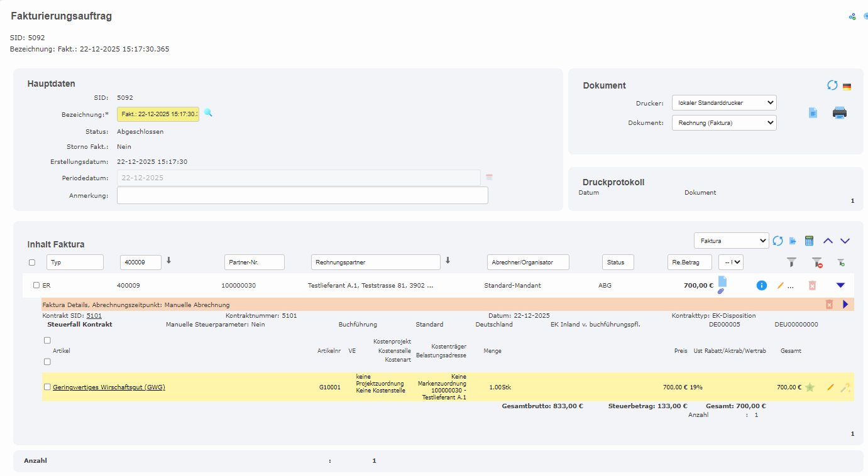The image size is (868, 476).
Task: Click filter icon with red remove badge
Action: [816, 262]
